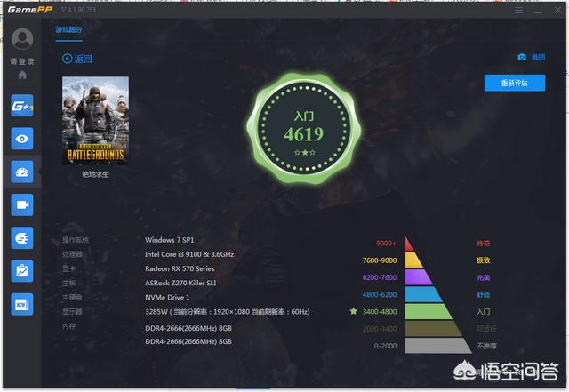
Task: Click the 绝地求生 game title label
Action: [x=95, y=174]
